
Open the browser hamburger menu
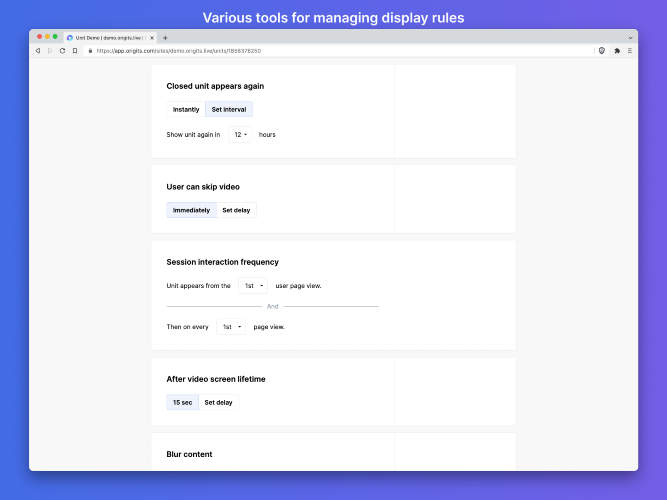(630, 51)
